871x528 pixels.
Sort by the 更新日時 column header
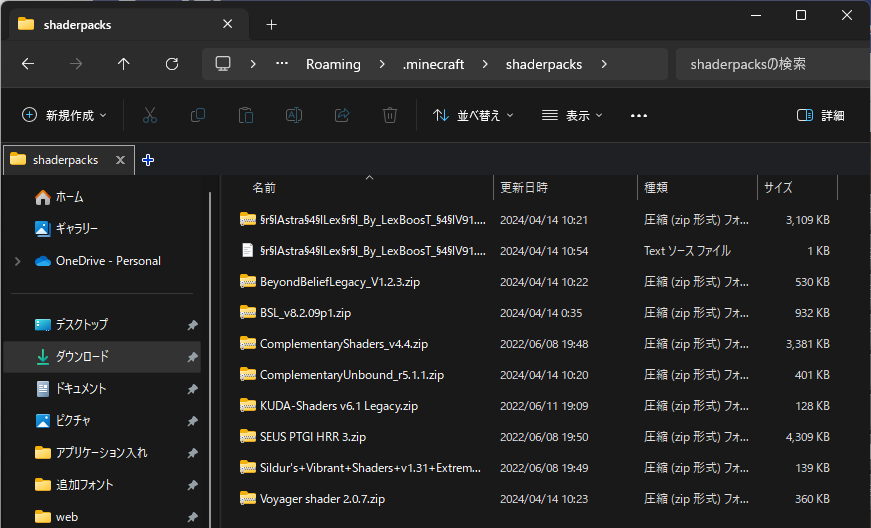tap(524, 187)
